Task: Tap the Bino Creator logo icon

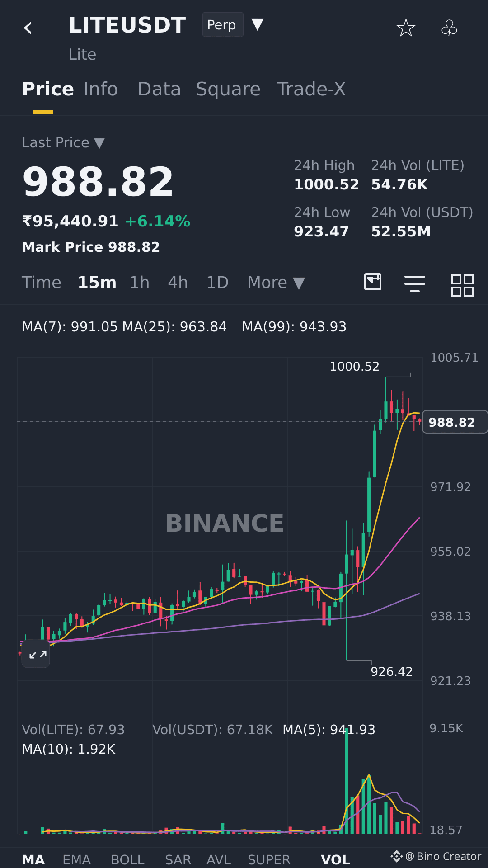Action: [396, 856]
